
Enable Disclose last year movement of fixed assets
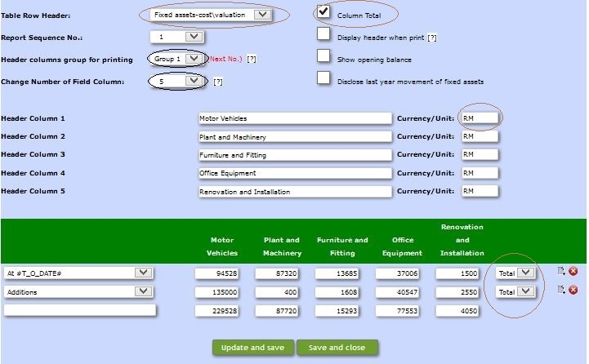coord(324,78)
